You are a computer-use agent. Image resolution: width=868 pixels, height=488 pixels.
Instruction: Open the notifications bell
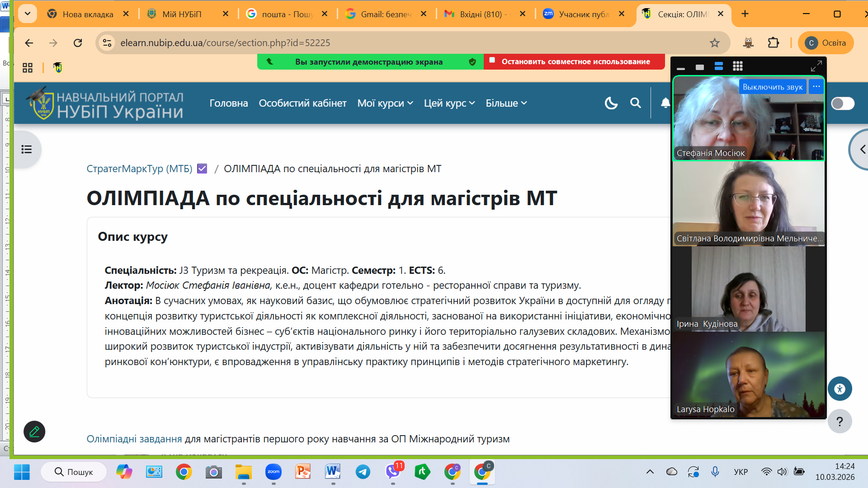coord(665,103)
